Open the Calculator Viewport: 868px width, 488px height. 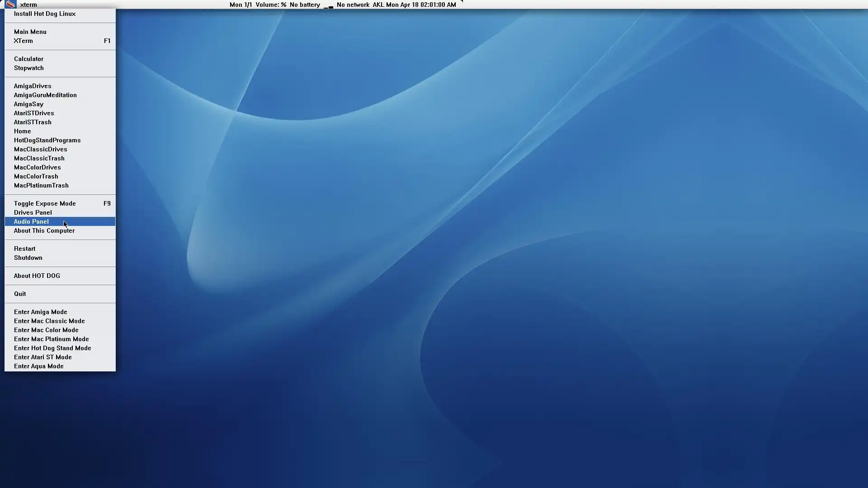(x=29, y=59)
